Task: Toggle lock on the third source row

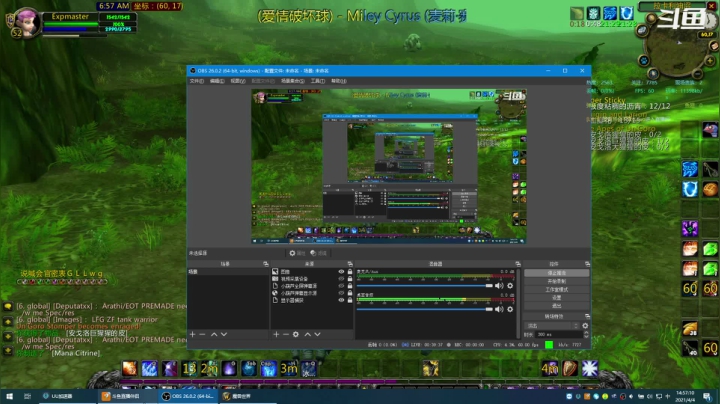Action: click(x=350, y=286)
